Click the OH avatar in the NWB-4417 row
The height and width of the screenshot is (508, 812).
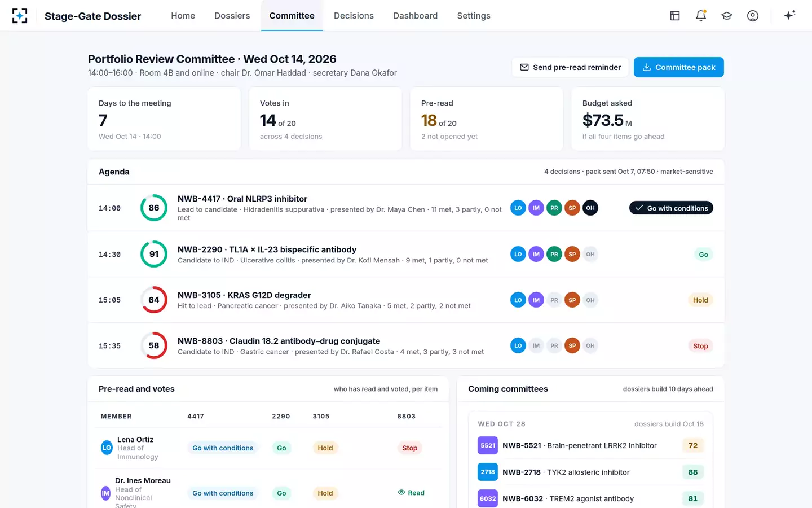click(590, 208)
